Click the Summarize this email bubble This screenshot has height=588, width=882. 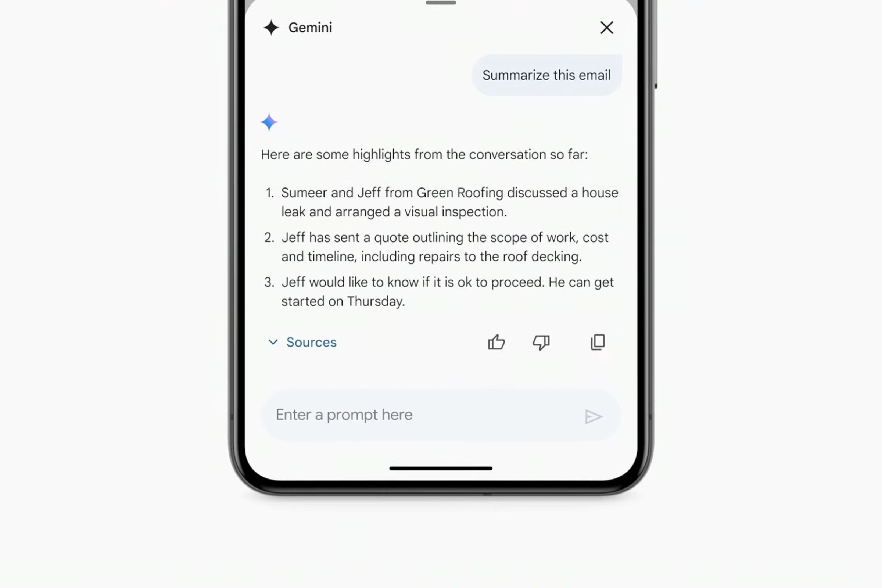pos(547,75)
